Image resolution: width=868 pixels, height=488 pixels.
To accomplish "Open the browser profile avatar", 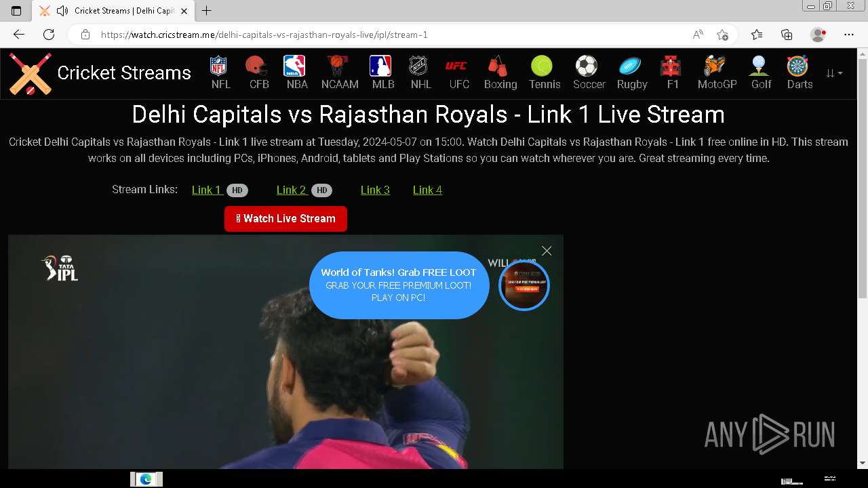I will tap(818, 35).
